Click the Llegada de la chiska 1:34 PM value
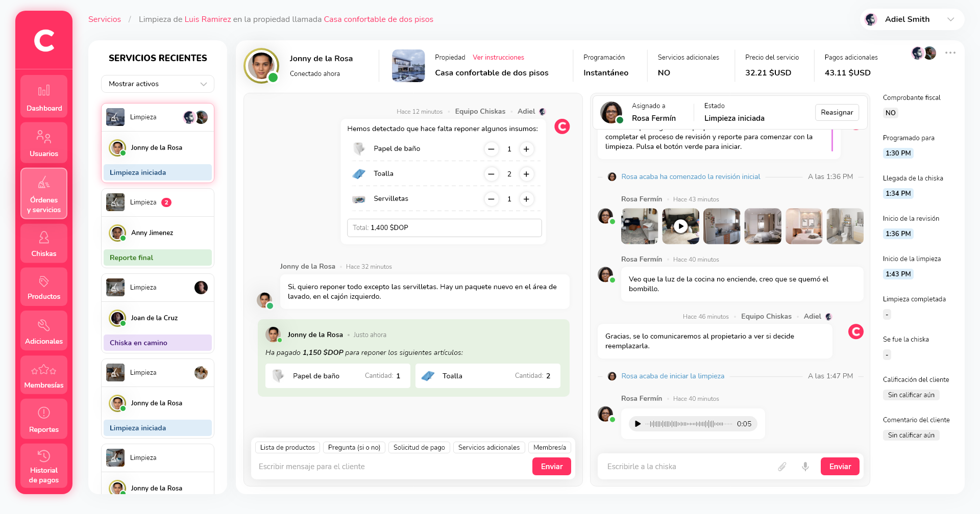This screenshot has width=980, height=514. pos(898,194)
